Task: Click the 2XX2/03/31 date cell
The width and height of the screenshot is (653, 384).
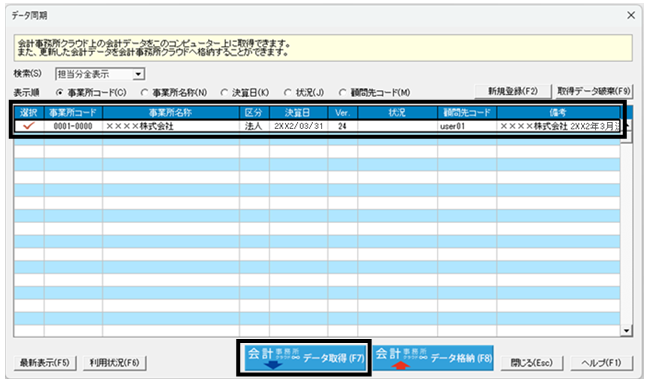Action: click(x=298, y=126)
